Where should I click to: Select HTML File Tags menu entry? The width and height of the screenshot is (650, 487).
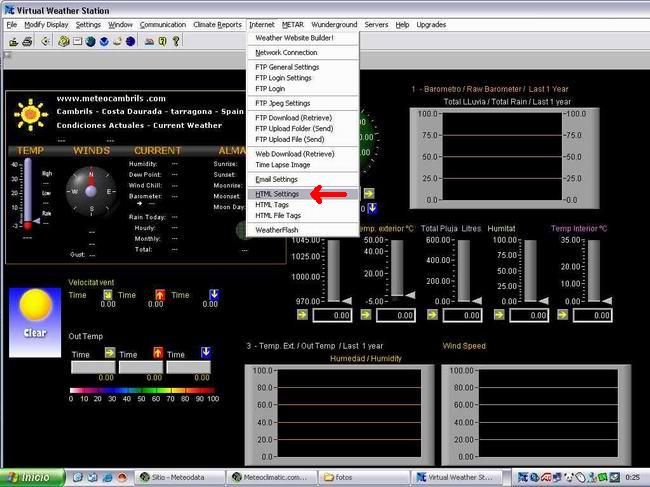303,216
